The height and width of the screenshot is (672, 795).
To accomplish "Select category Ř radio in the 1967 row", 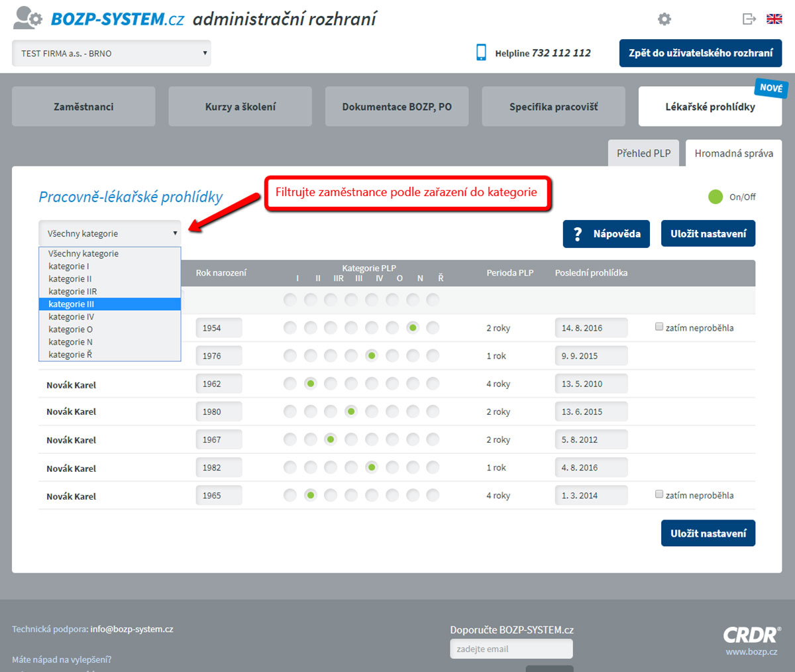I will 433,439.
